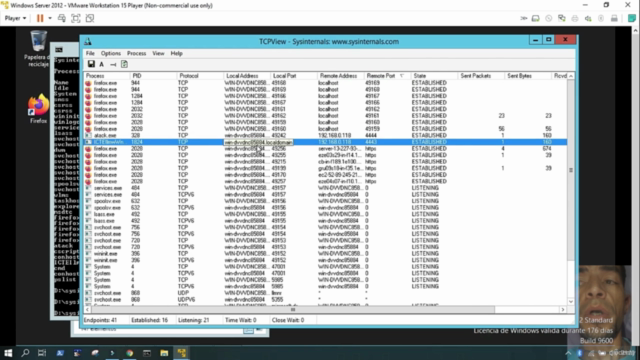This screenshot has width=640, height=360.
Task: Toggle Show Unconnected Endpoints arrow button
Action: click(x=113, y=64)
